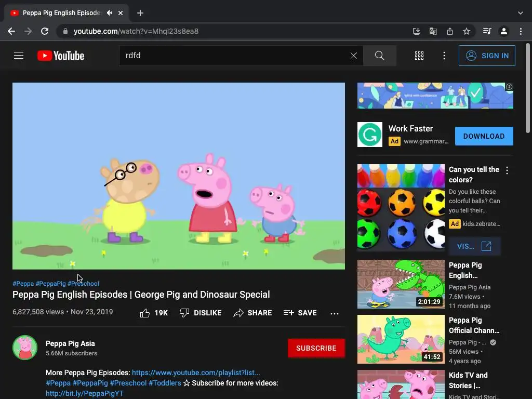
Task: Go to YouTube home via logo
Action: click(61, 56)
